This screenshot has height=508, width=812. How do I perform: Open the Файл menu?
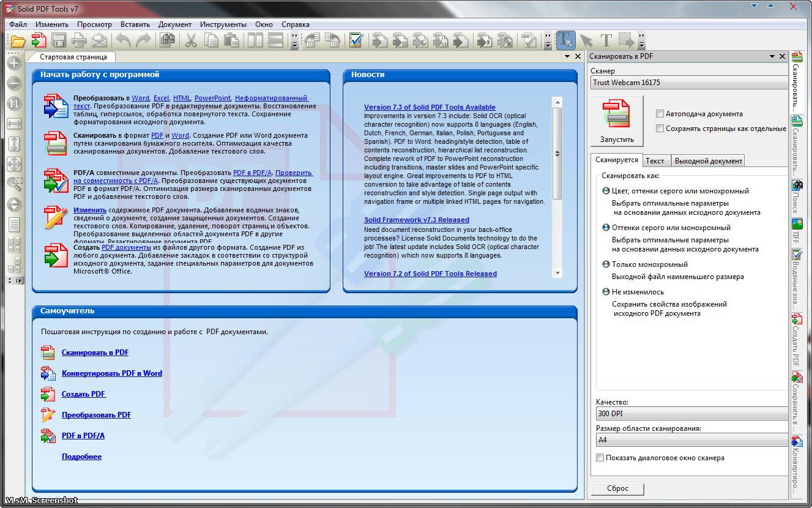coord(18,24)
